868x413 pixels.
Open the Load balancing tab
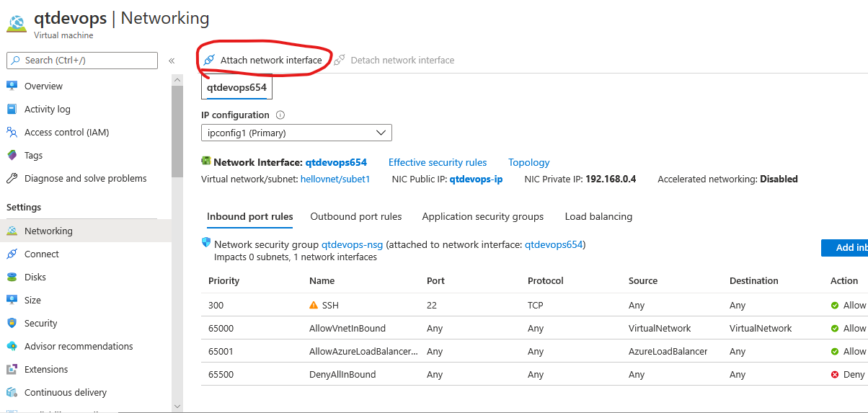(x=598, y=216)
